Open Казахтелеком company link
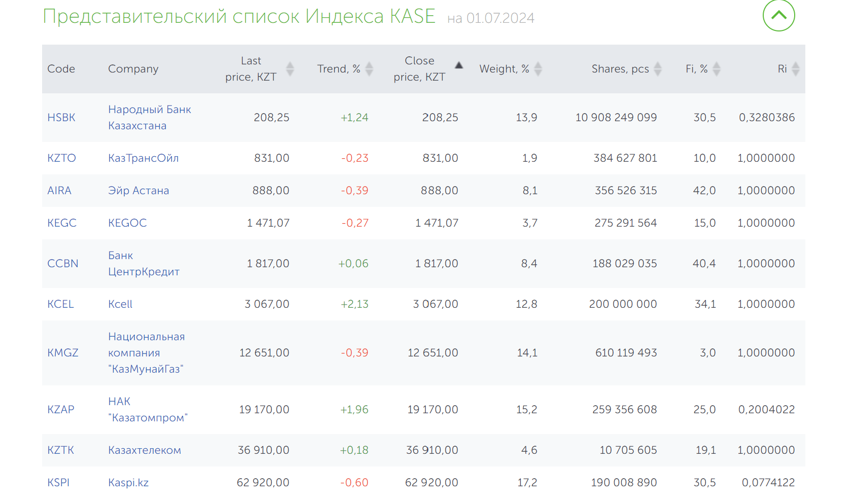The width and height of the screenshot is (852, 504). (145, 450)
